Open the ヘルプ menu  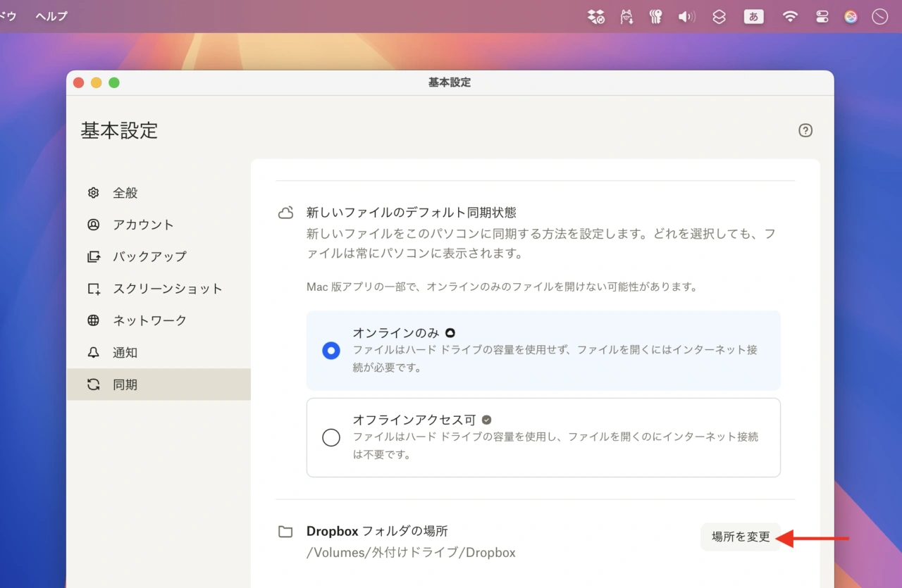(x=51, y=16)
